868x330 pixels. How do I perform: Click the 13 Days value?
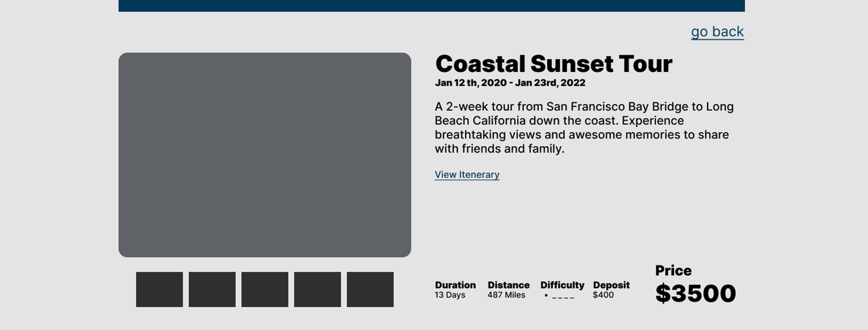tap(450, 295)
